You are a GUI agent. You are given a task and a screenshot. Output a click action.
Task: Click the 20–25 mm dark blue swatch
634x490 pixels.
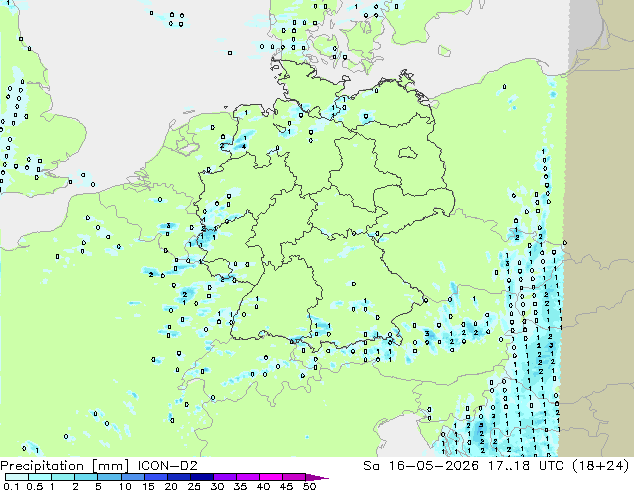(178, 477)
